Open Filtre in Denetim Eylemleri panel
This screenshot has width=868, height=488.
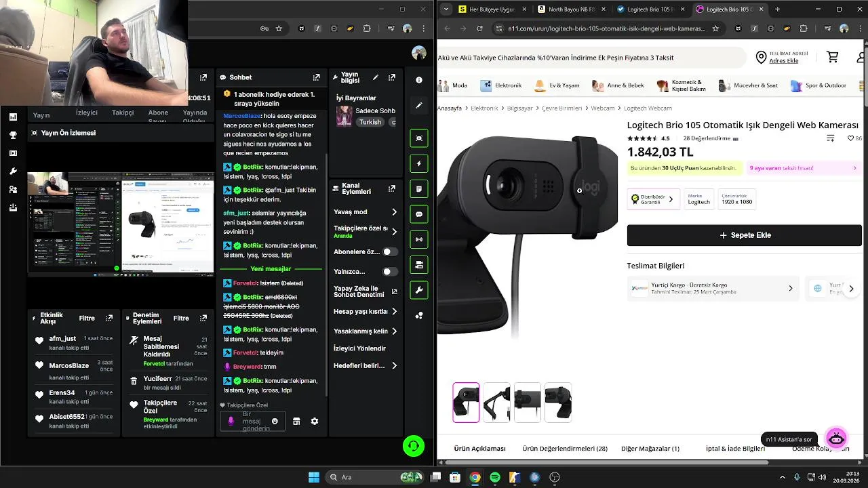tap(181, 318)
